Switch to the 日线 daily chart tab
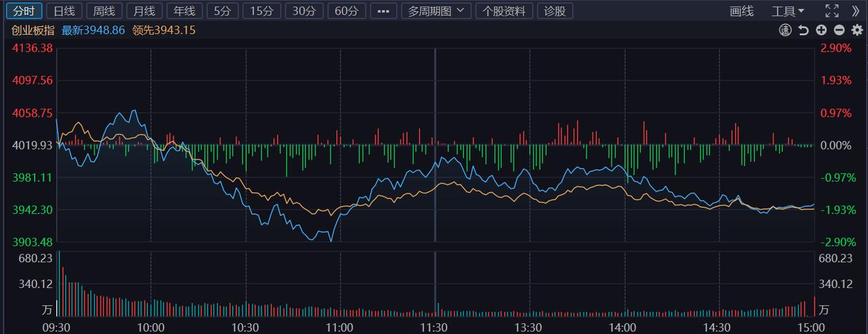The image size is (868, 334). pyautogui.click(x=64, y=11)
